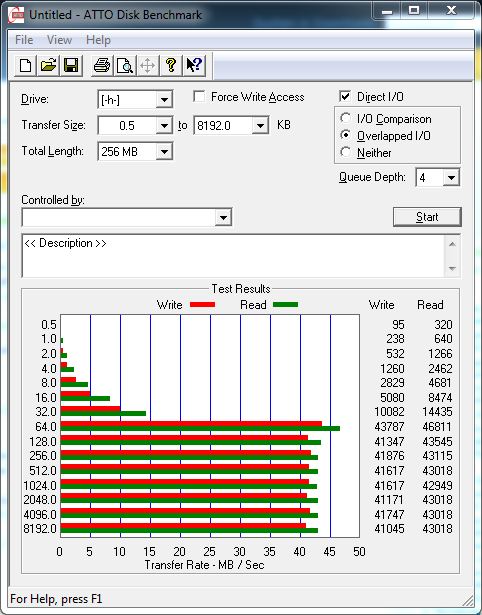
Task: Open Print Preview from the toolbar
Action: (125, 65)
